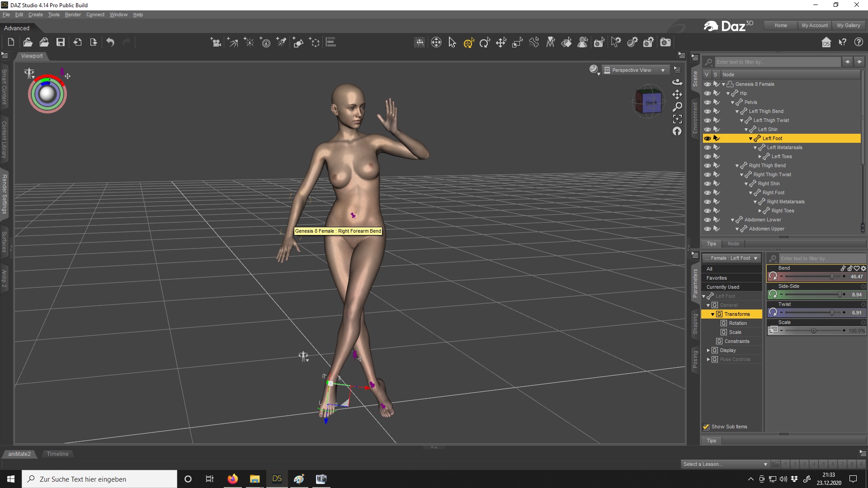This screenshot has width=868, height=488.
Task: Click the Home button
Action: pos(780,25)
